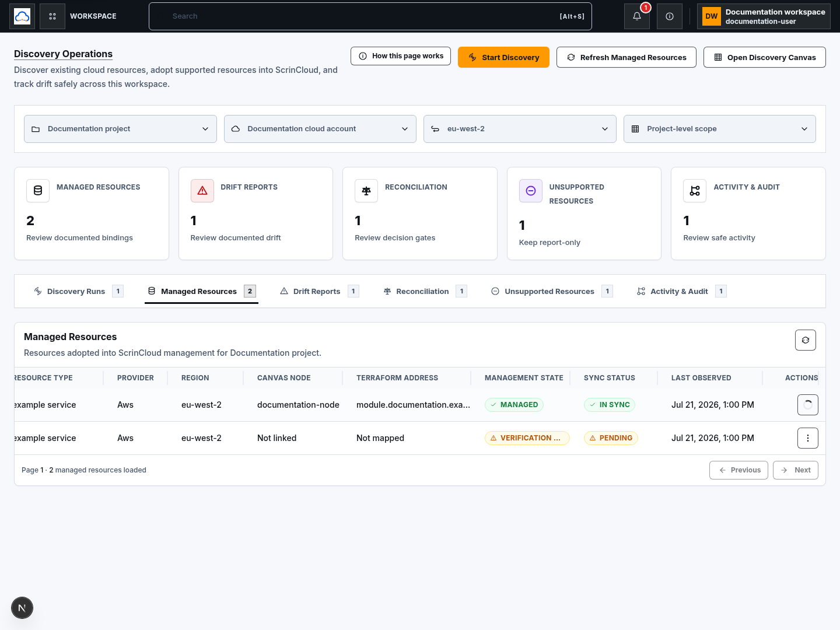Viewport: 840px width, 630px height.
Task: Refresh the Managed Resources table with icon button
Action: tap(806, 340)
